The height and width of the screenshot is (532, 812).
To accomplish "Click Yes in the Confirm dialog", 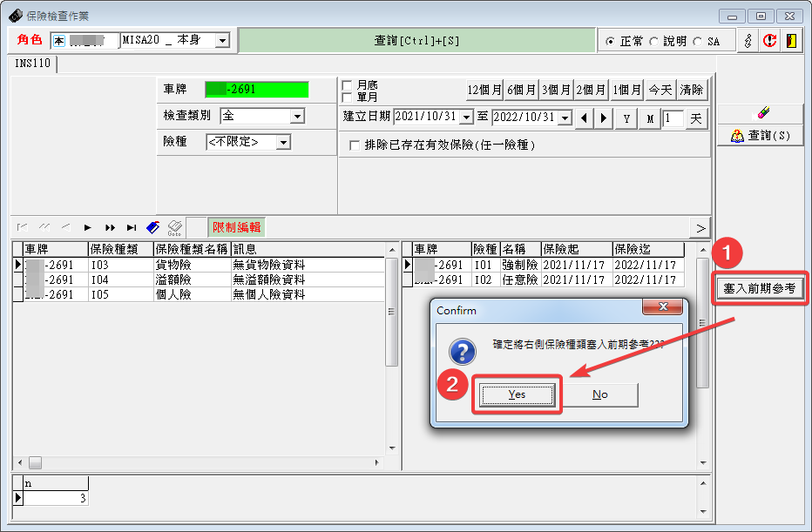I will point(517,394).
